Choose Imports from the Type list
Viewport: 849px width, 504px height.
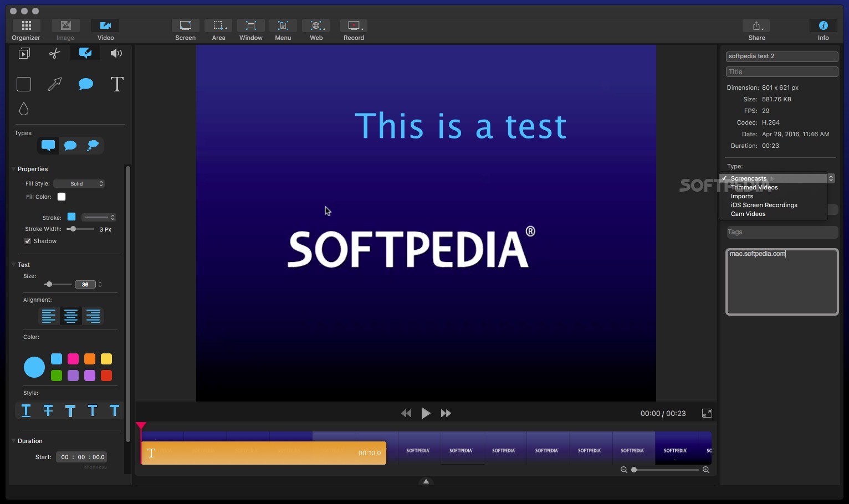click(x=773, y=196)
